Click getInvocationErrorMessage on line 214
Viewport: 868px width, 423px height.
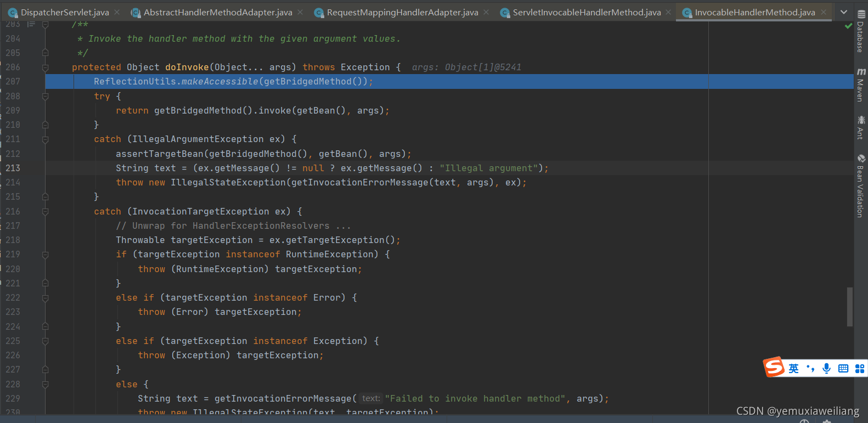[x=360, y=182]
